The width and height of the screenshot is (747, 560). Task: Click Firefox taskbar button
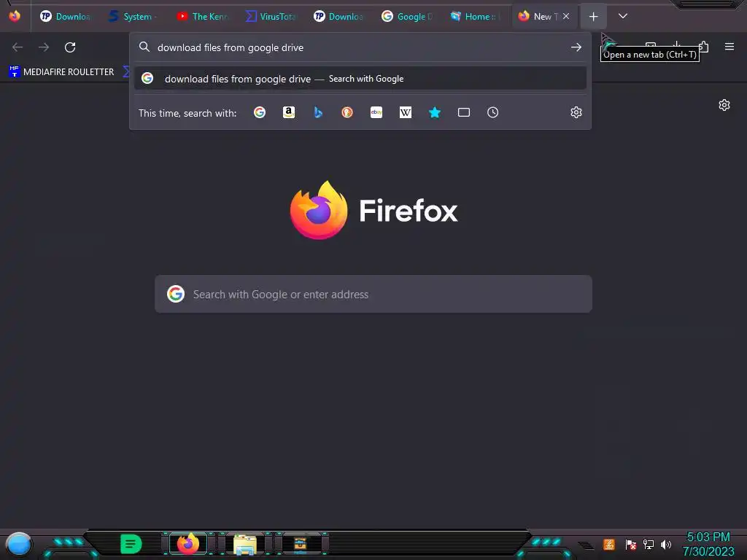188,543
